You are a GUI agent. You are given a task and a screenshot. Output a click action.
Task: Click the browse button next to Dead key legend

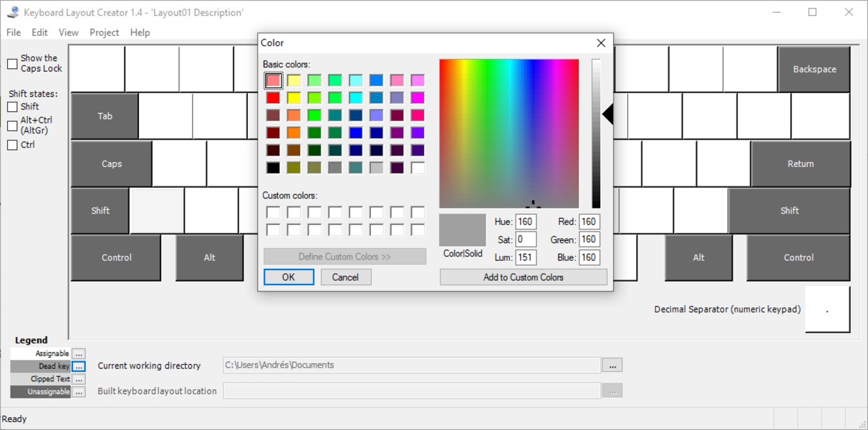[x=79, y=366]
